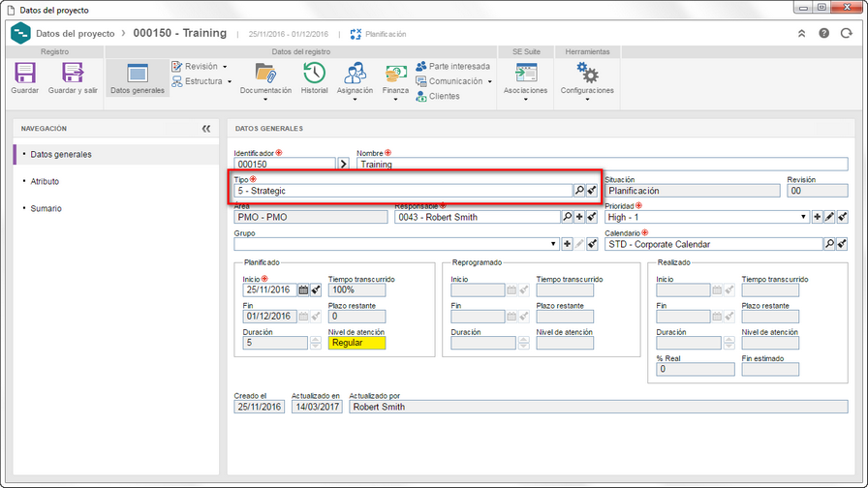Open the Estructura dropdown
The height and width of the screenshot is (488, 868).
pos(202,81)
